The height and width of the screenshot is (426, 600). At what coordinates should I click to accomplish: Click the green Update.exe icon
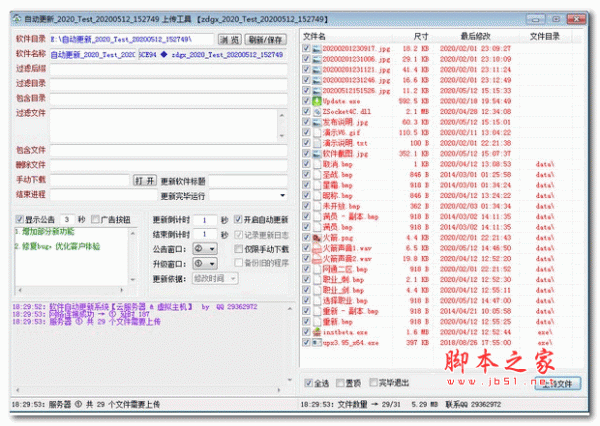tap(316, 101)
